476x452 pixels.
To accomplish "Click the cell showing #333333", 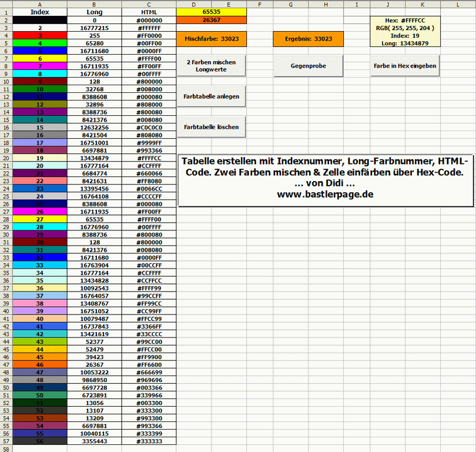I will [149, 441].
